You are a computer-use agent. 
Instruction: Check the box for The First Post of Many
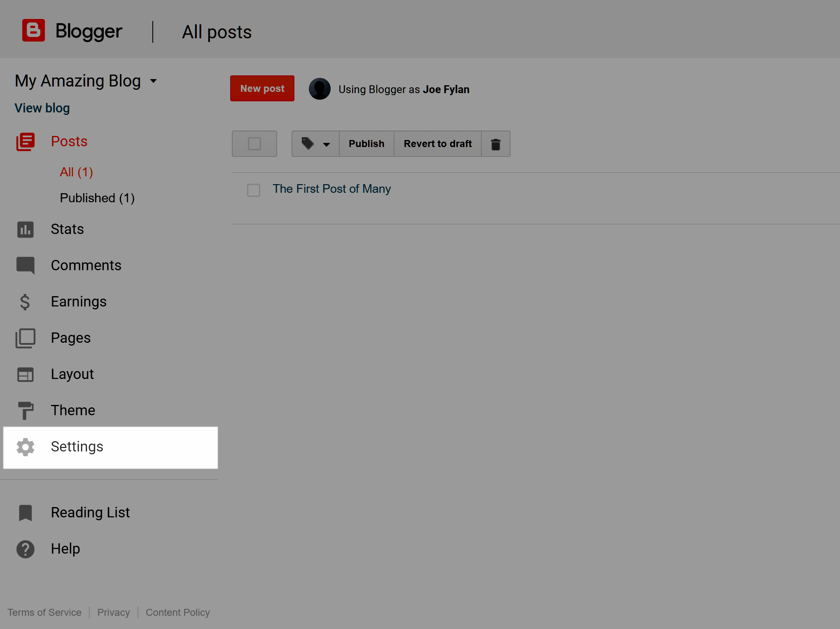(254, 190)
